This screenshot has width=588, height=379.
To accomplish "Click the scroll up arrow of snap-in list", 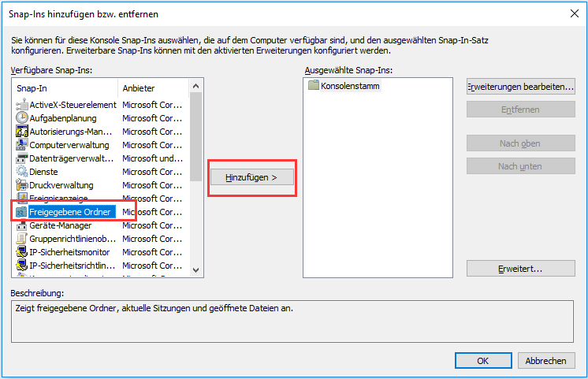I will (195, 86).
